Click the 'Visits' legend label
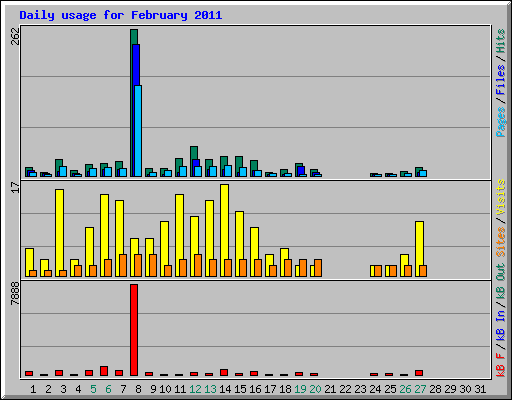Image resolution: width=512 pixels, height=400 pixels. pos(501,197)
